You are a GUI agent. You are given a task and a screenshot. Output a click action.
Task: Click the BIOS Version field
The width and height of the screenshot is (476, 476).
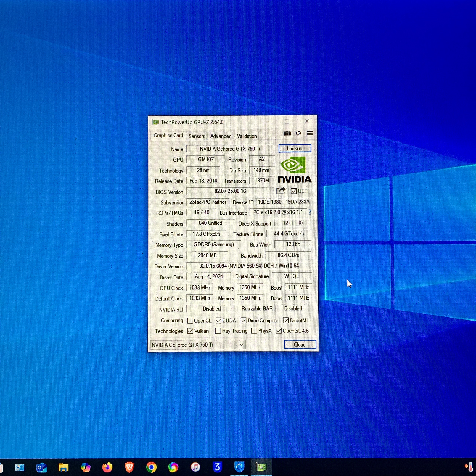click(x=230, y=191)
